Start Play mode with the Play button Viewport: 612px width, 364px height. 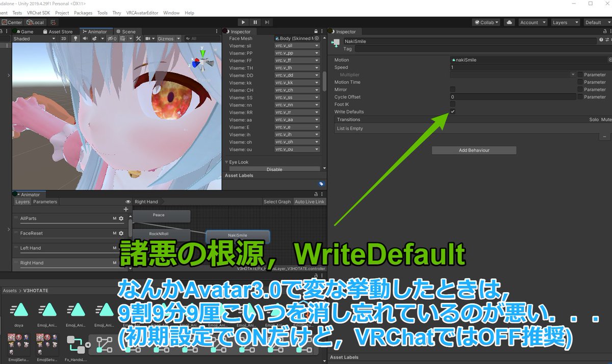tap(243, 22)
